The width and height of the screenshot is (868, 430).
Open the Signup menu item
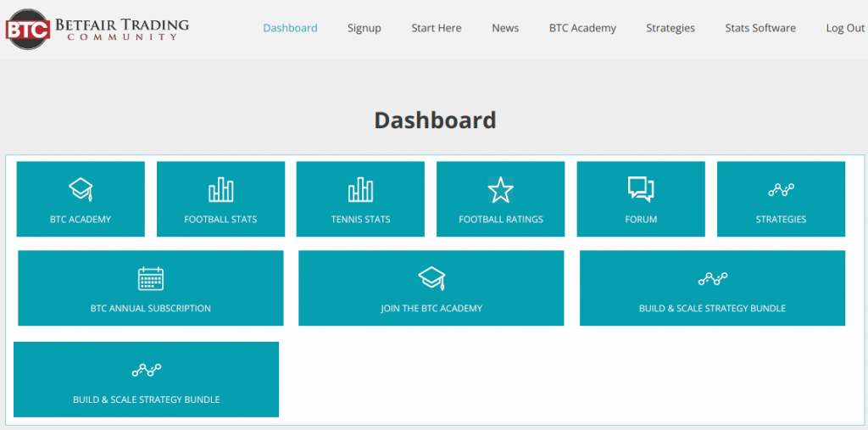coord(364,28)
